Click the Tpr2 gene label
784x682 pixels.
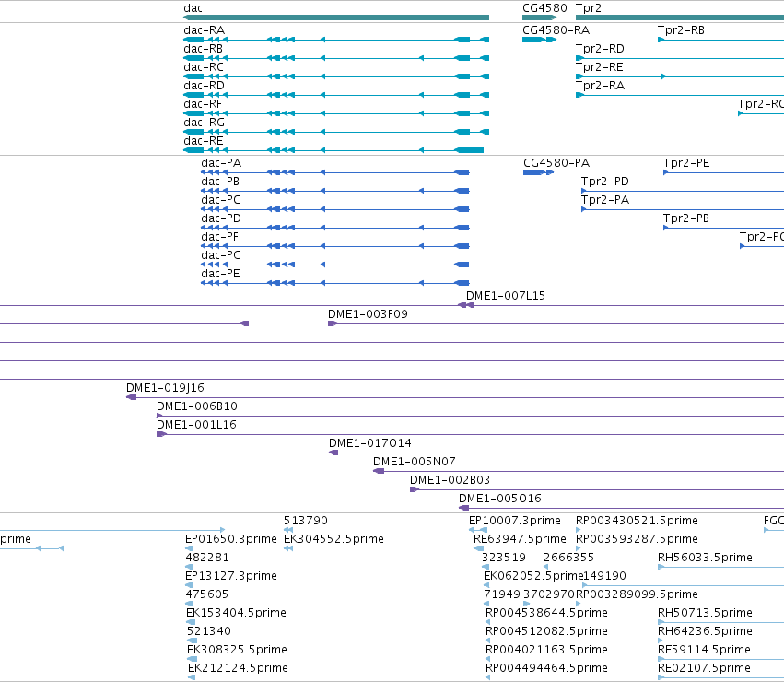(x=589, y=8)
